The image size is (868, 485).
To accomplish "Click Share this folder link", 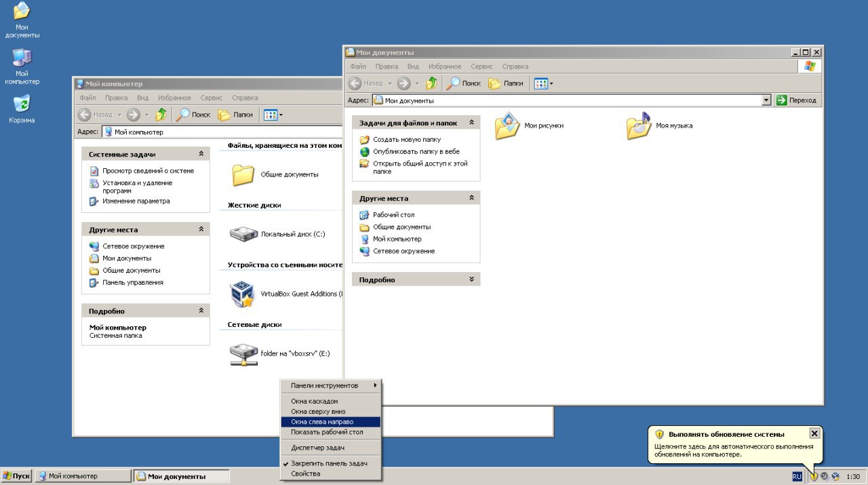I will [420, 168].
